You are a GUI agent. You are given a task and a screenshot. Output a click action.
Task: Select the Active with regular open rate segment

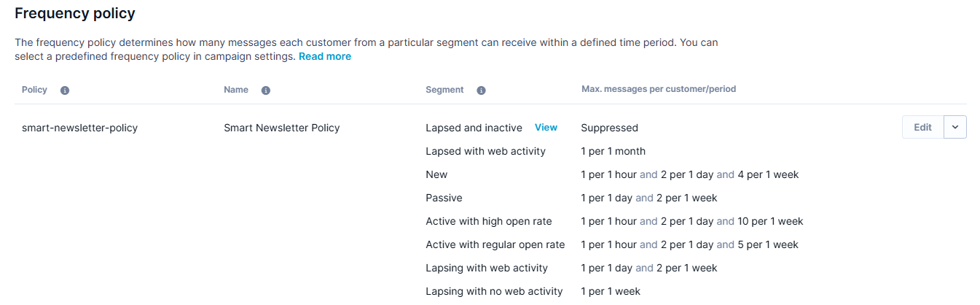click(x=495, y=244)
